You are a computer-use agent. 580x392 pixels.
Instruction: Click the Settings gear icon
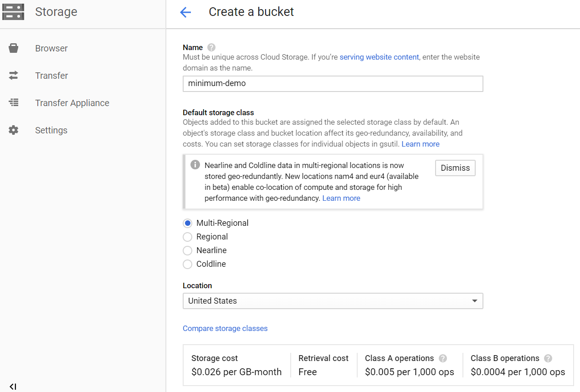pyautogui.click(x=14, y=130)
